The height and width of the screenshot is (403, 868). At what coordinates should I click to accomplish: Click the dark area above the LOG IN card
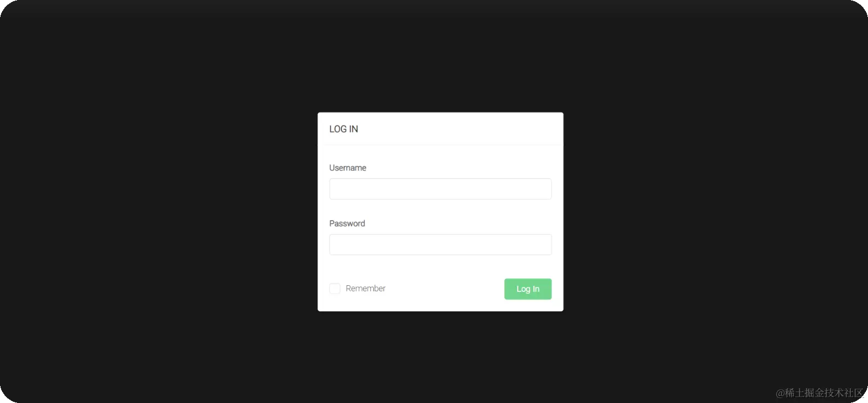click(440, 55)
